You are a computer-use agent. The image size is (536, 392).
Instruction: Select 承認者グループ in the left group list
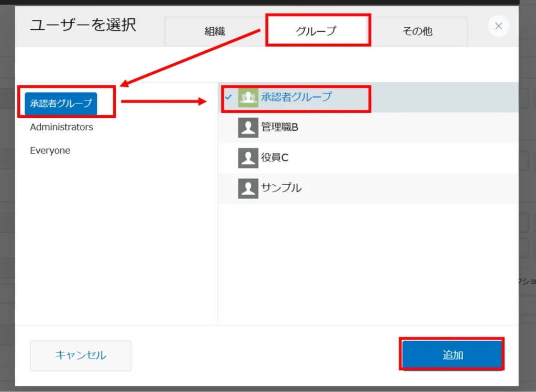pyautogui.click(x=61, y=103)
